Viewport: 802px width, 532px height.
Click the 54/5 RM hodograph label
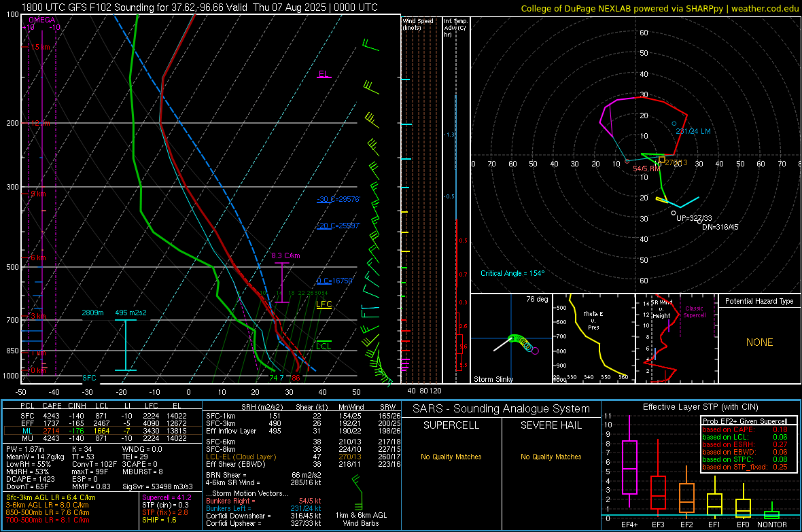(646, 169)
